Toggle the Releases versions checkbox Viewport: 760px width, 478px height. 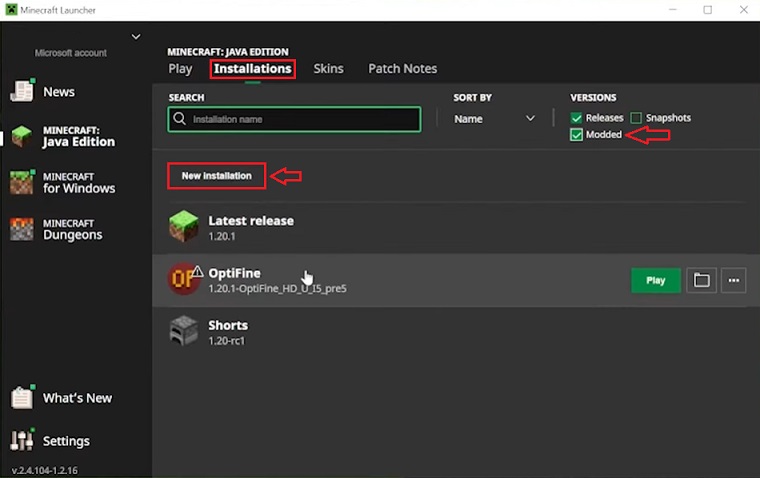coord(577,118)
